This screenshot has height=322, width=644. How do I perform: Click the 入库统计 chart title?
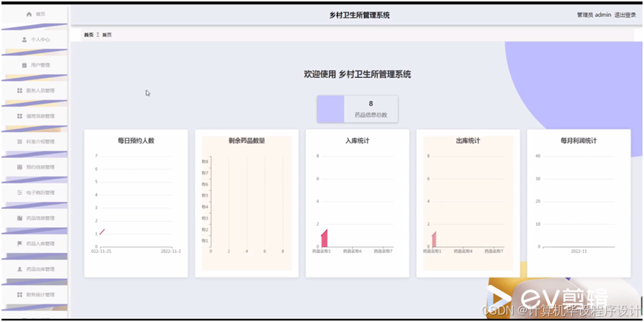pos(357,141)
